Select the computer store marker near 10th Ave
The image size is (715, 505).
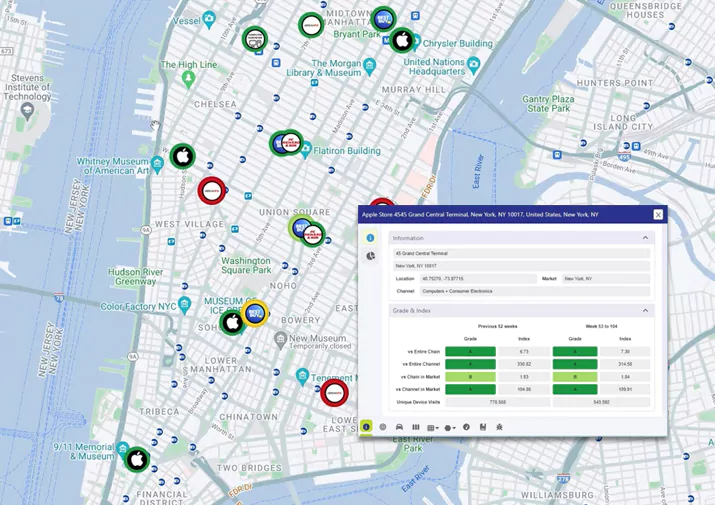pyautogui.click(x=255, y=39)
